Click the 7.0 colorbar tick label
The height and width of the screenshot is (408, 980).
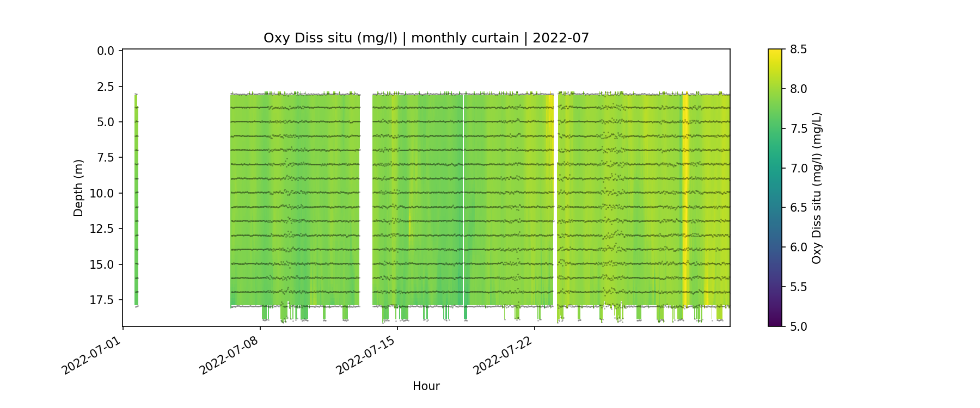[x=798, y=168]
